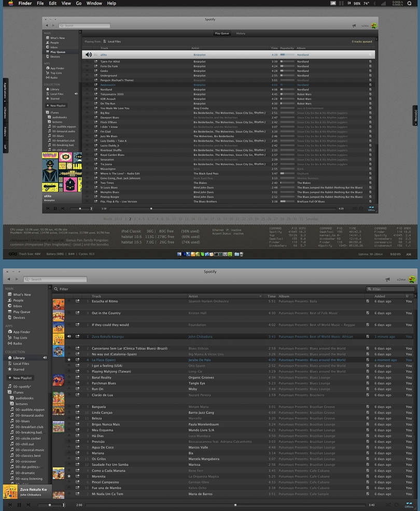Open Play Queue in the Library window sidebar
Viewport: 420px width, 511px height.
[19, 312]
